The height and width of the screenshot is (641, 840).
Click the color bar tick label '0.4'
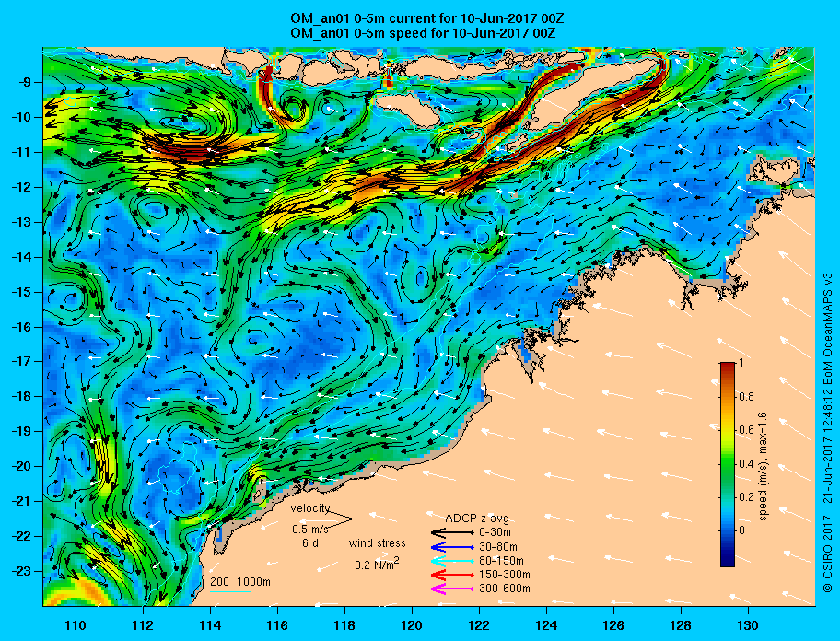[x=746, y=464]
